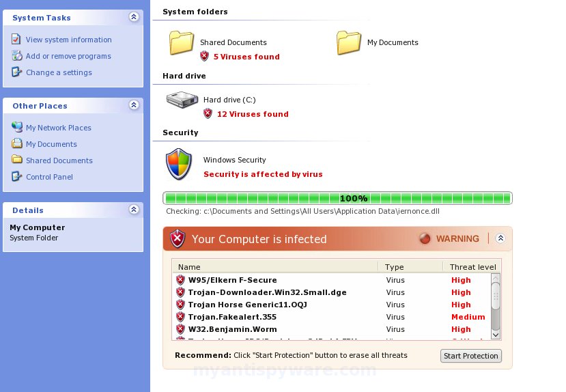Click shield icon next to Trojan Horse Generic11.OQJ
The width and height of the screenshot is (566, 392).
click(x=180, y=305)
